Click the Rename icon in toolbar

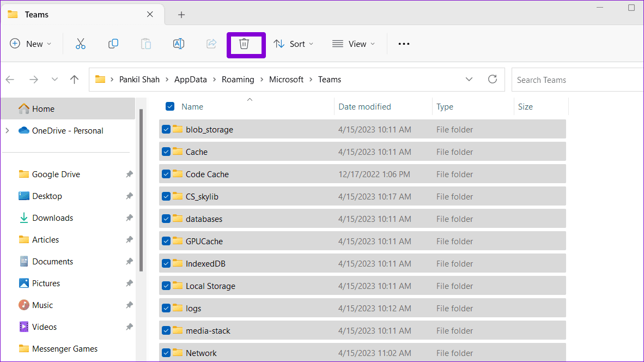[x=179, y=44]
